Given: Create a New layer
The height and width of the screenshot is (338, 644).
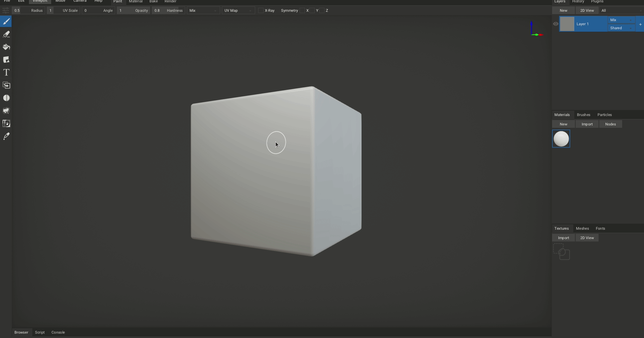Looking at the screenshot, I should 564,10.
